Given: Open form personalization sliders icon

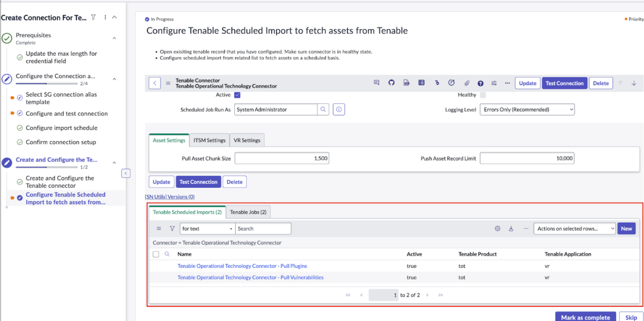Looking at the screenshot, I should pyautogui.click(x=494, y=83).
